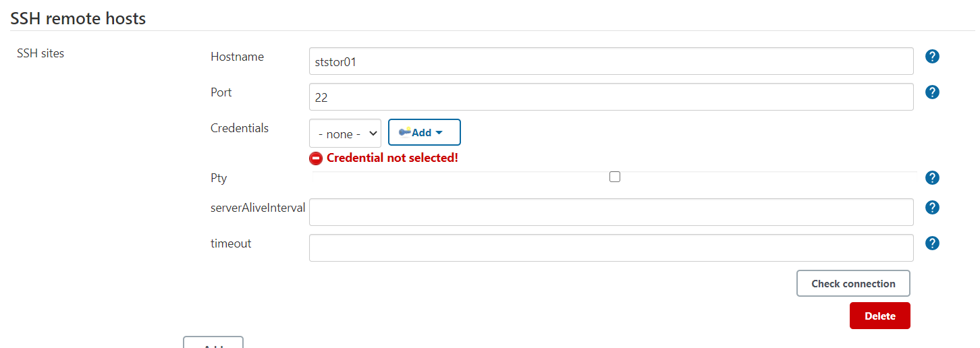The width and height of the screenshot is (980, 348).
Task: Open help for the Hostname field
Action: click(932, 57)
